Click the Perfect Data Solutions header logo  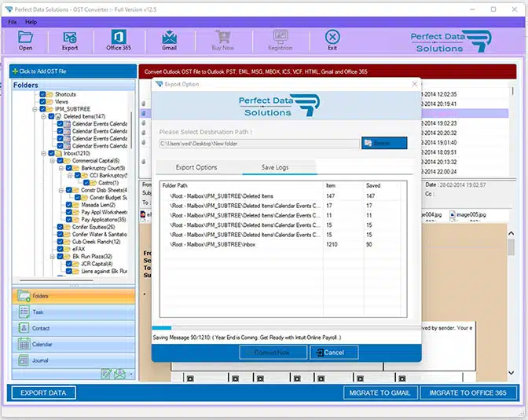pyautogui.click(x=451, y=42)
